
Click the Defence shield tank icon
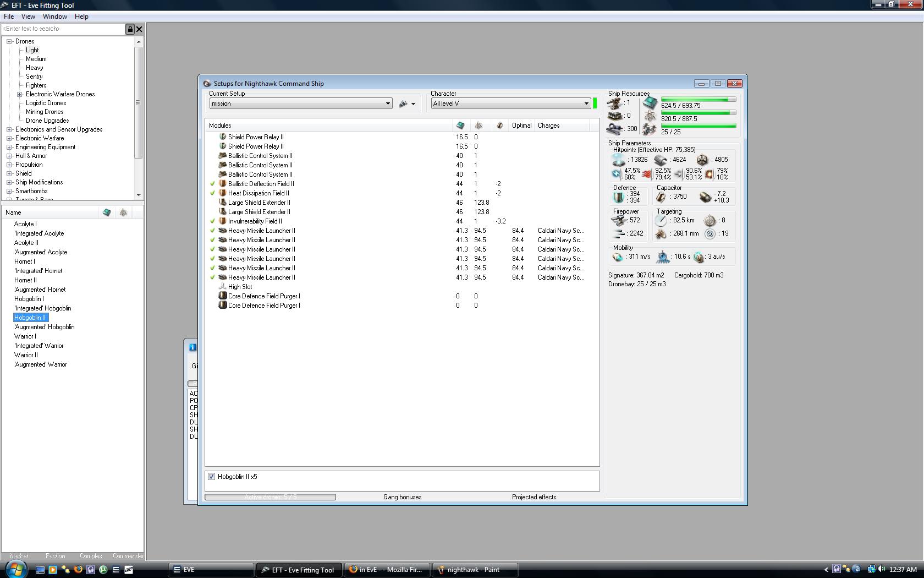click(619, 197)
